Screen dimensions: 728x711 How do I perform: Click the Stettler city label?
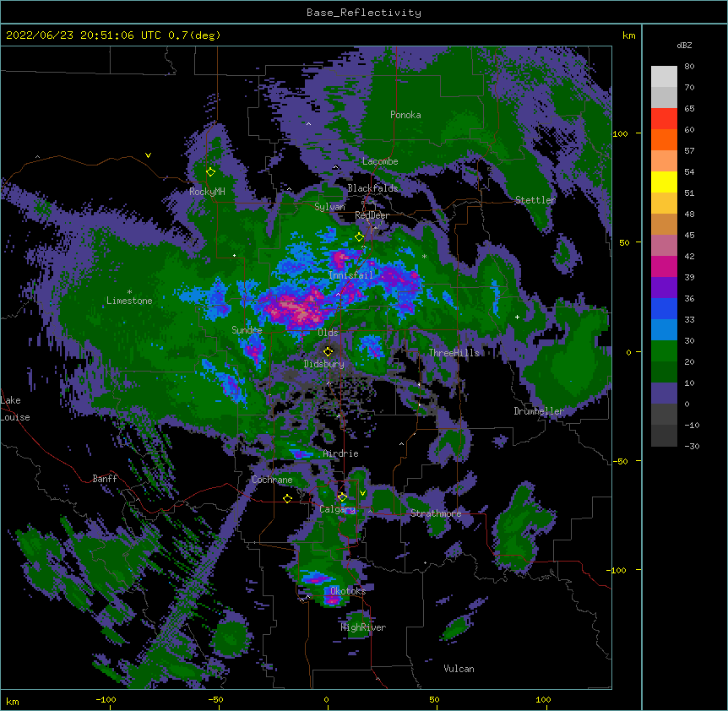[x=535, y=200]
